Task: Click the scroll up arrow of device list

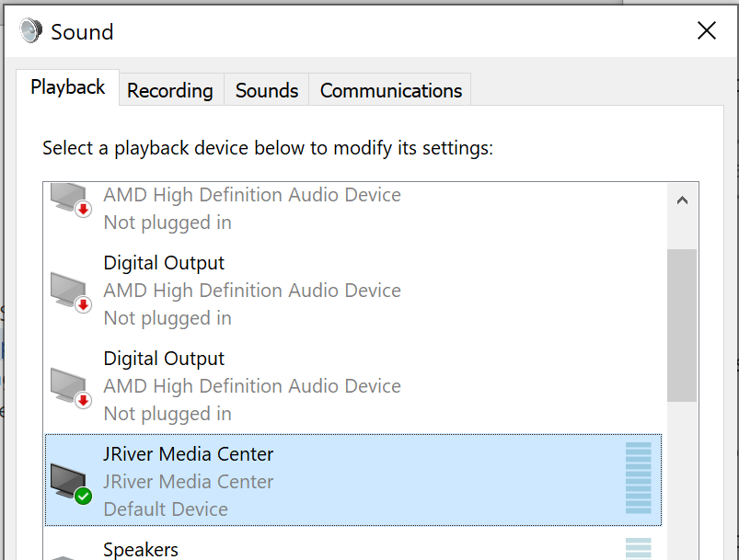Action: click(682, 200)
